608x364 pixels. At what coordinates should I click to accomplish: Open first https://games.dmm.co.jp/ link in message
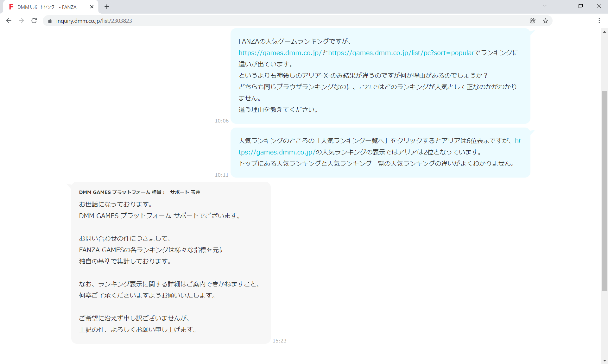pyautogui.click(x=280, y=53)
